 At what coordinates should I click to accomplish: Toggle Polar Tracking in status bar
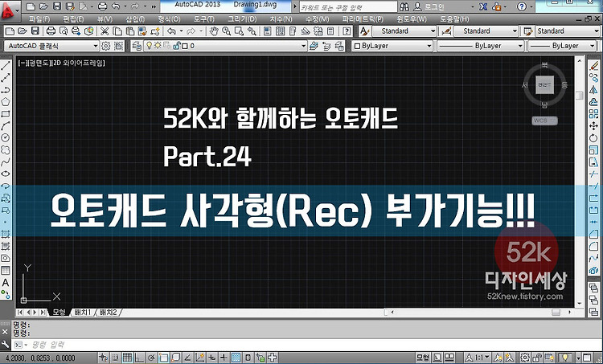(151, 358)
